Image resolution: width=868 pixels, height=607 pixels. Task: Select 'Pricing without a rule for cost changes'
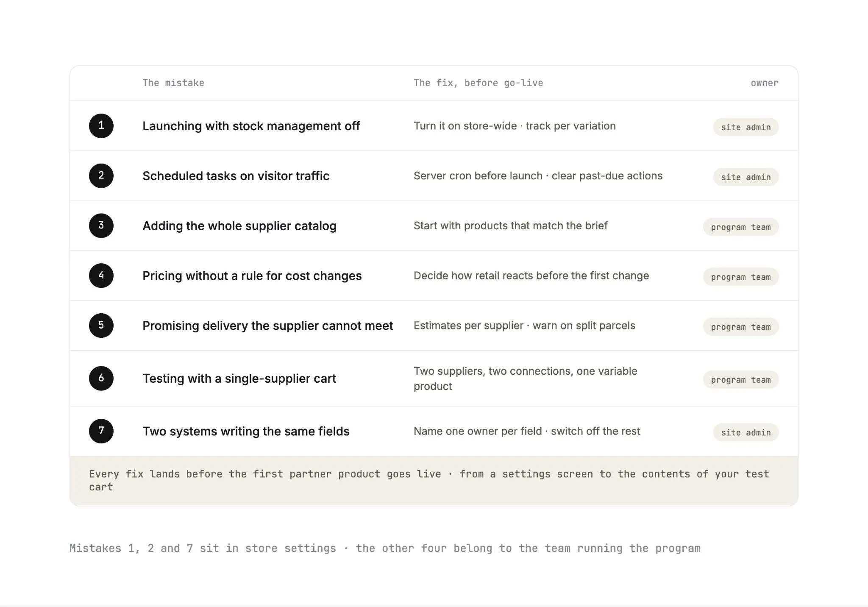[x=252, y=276]
